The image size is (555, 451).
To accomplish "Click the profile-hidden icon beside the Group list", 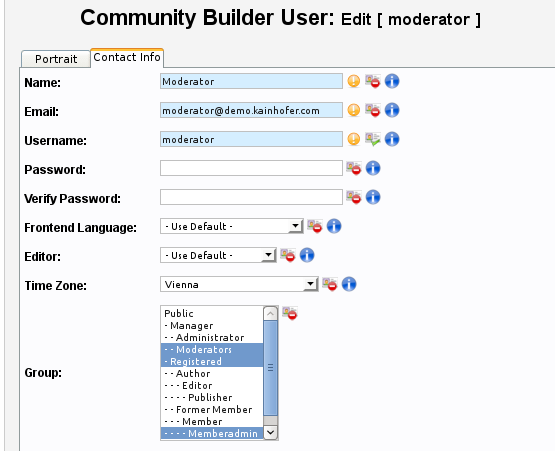I will coord(290,313).
